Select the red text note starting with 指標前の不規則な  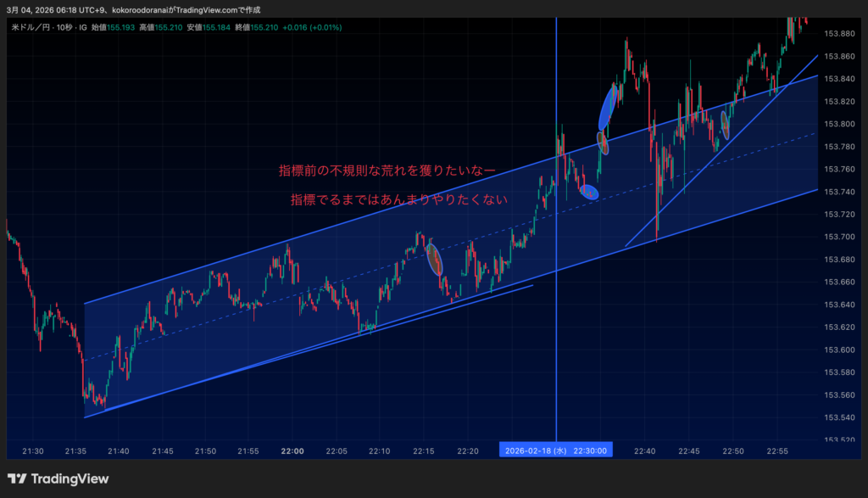387,171
